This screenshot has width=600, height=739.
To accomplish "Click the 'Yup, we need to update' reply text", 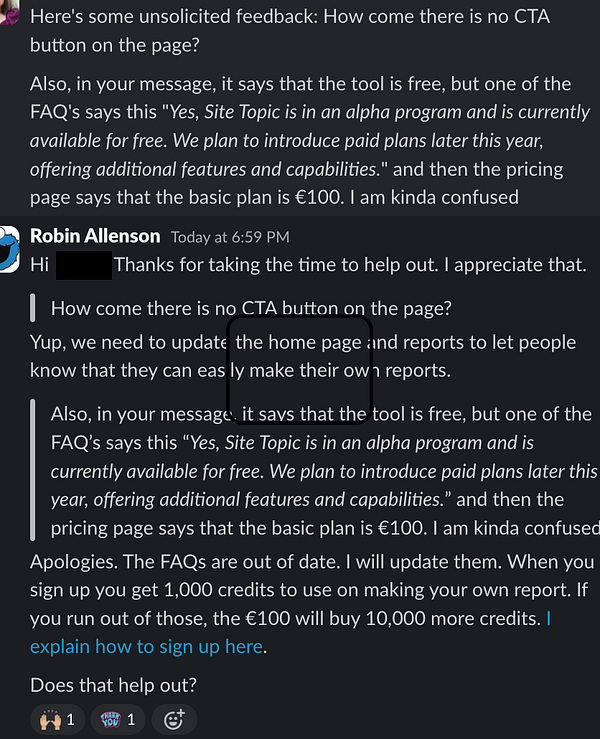I will click(x=303, y=356).
